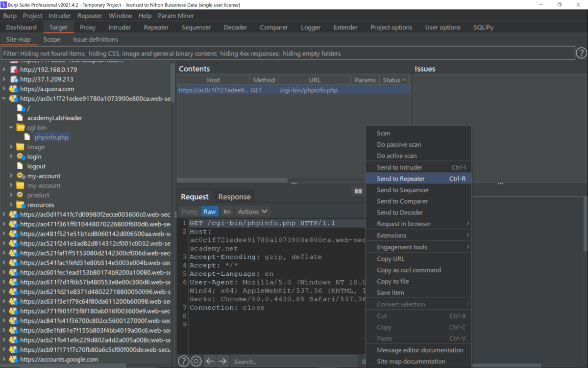Expand the resources folder node

(x=11, y=205)
